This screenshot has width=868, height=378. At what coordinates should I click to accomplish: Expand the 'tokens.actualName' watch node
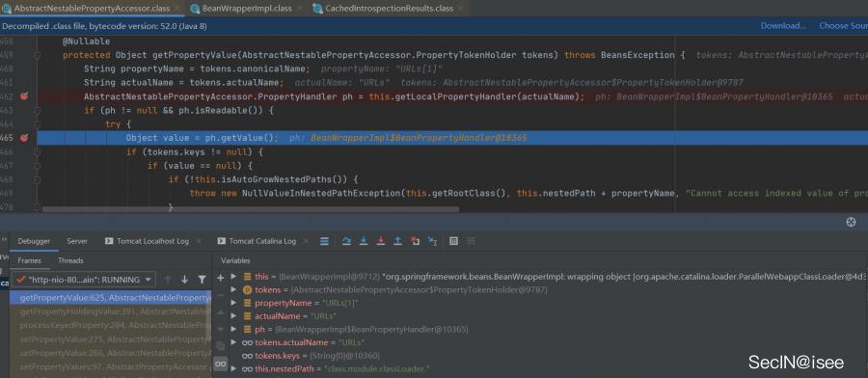tap(233, 342)
